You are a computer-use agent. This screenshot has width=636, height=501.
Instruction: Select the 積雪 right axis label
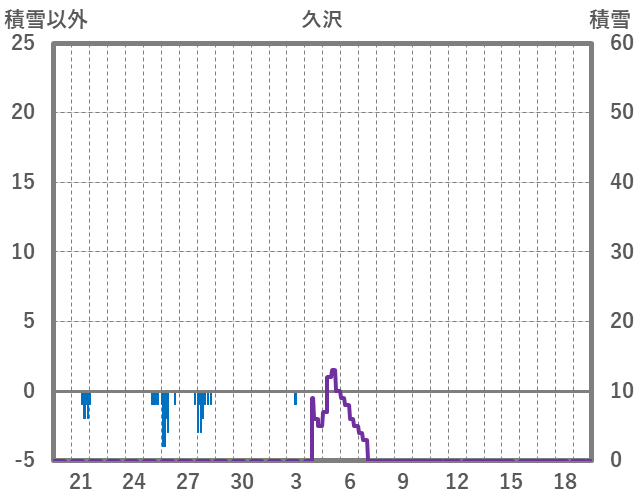(609, 19)
